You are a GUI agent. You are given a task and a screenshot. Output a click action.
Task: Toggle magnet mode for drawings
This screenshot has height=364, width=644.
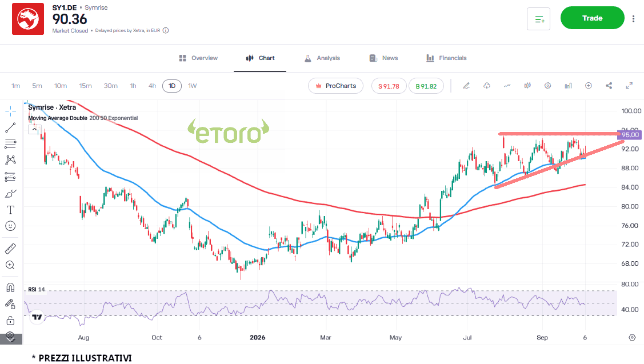[11, 287]
